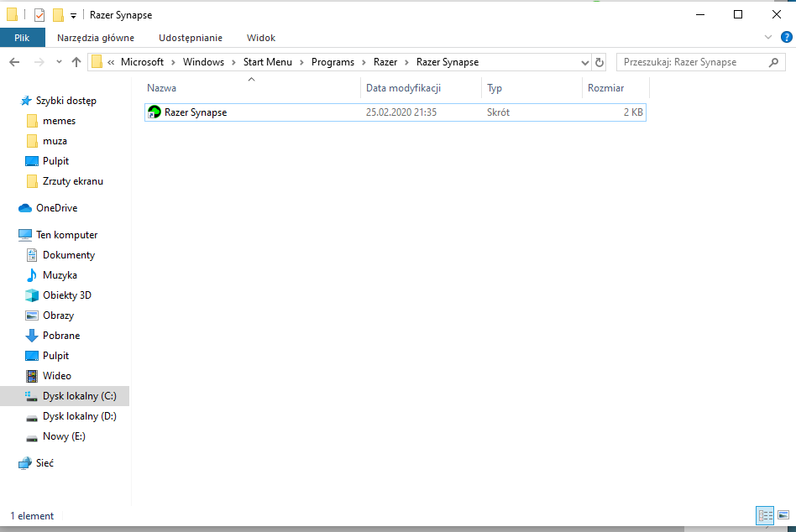Click the Properties quick access icon

pos(39,15)
